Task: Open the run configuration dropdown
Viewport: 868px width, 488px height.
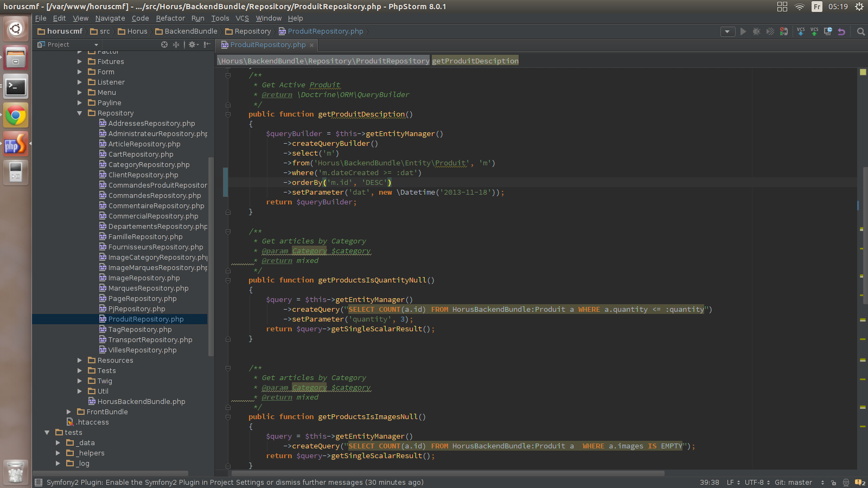Action: pos(727,31)
